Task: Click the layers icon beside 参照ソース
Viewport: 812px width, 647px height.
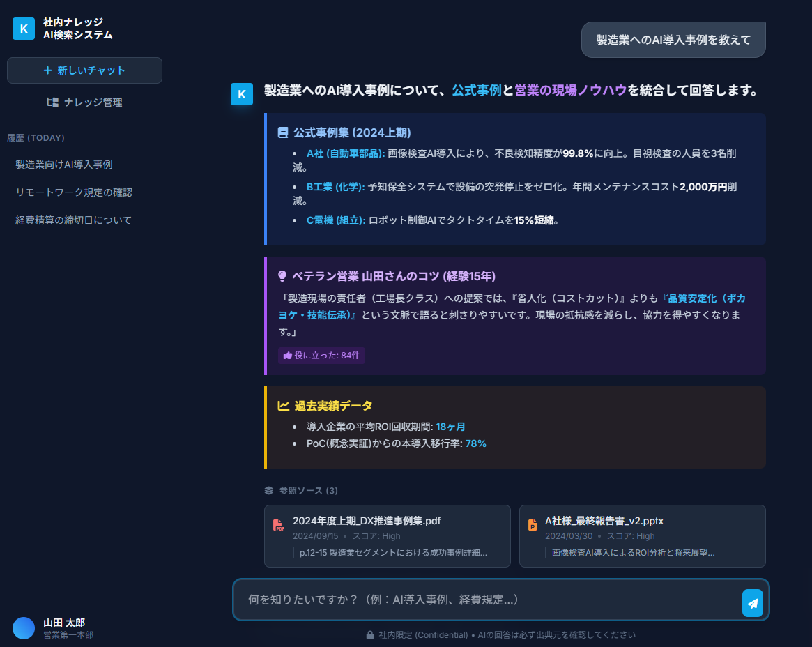Action: [x=269, y=491]
